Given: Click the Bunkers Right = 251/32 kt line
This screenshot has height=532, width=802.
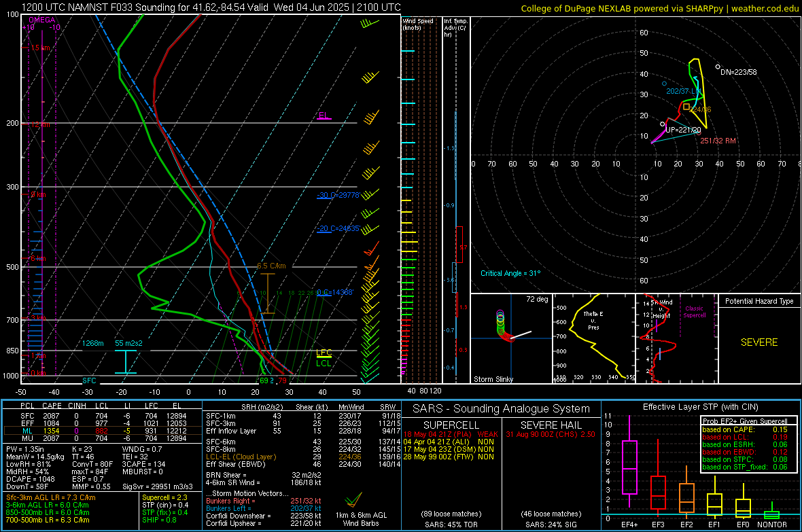Looking at the screenshot, I should (x=264, y=501).
